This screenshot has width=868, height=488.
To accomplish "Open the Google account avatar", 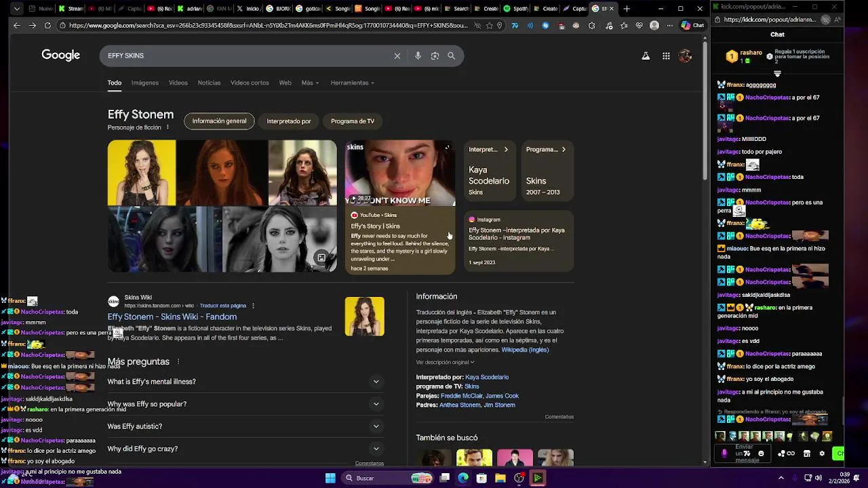I will click(x=685, y=56).
